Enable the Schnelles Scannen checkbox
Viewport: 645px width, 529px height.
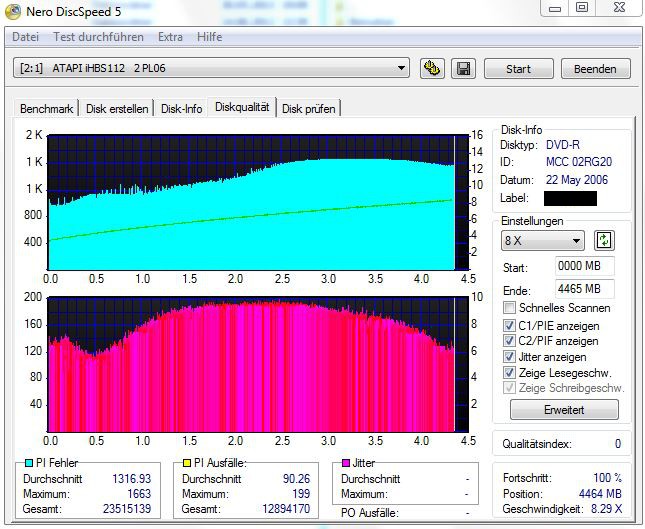[x=509, y=308]
